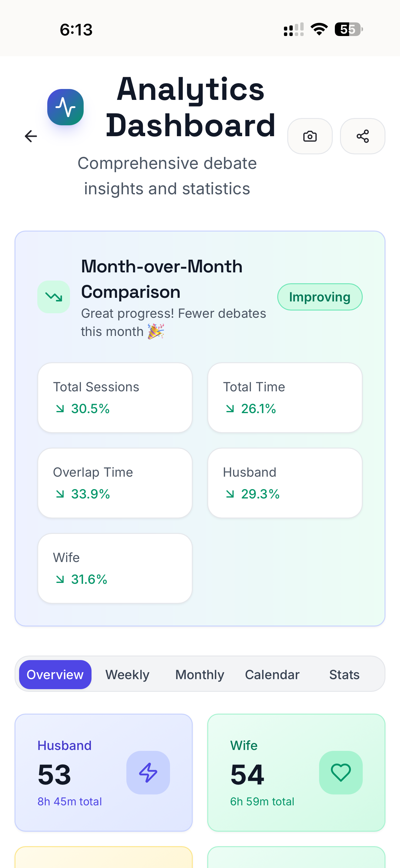Tap the back arrow icon
400x868 pixels.
31,136
